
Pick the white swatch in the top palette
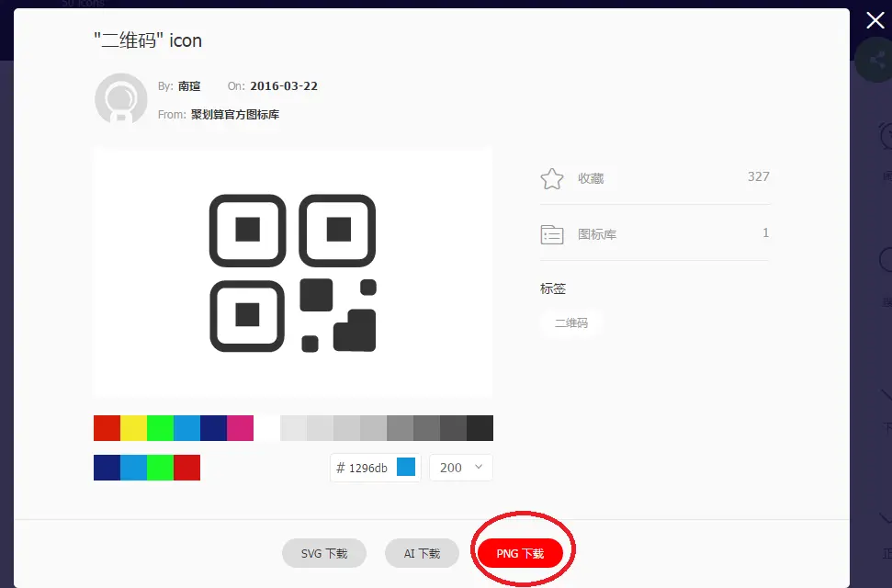pos(266,428)
